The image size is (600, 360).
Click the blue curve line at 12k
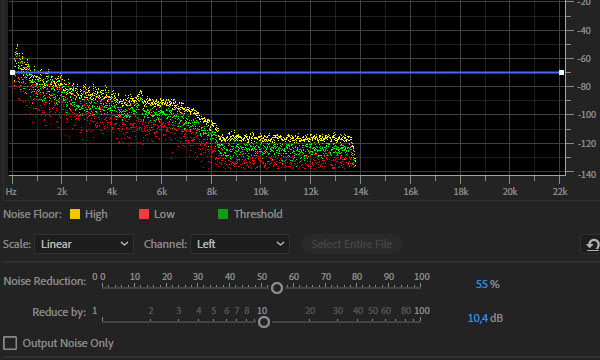[311, 72]
